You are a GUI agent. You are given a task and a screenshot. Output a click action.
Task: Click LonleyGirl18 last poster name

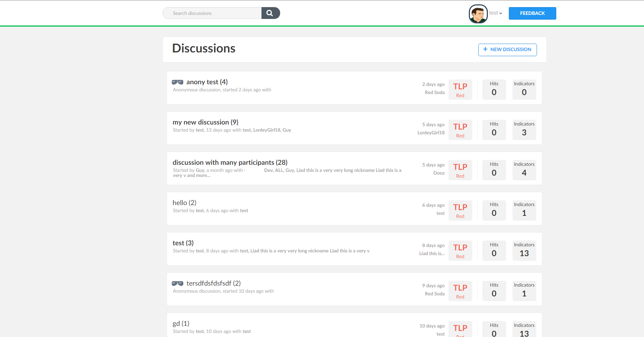click(x=431, y=133)
